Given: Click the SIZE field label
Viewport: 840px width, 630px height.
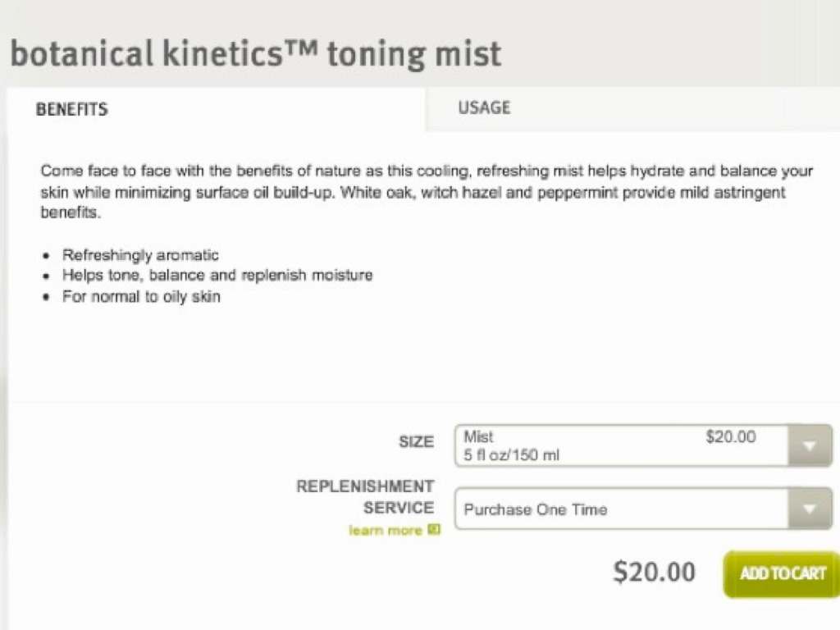Looking at the screenshot, I should pos(416,442).
